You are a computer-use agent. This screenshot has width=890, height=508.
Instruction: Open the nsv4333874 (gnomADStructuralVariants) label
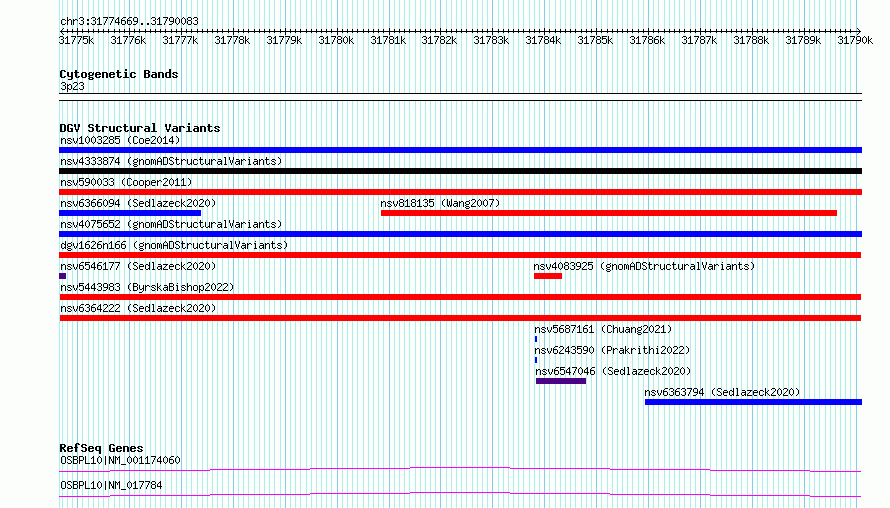click(171, 161)
